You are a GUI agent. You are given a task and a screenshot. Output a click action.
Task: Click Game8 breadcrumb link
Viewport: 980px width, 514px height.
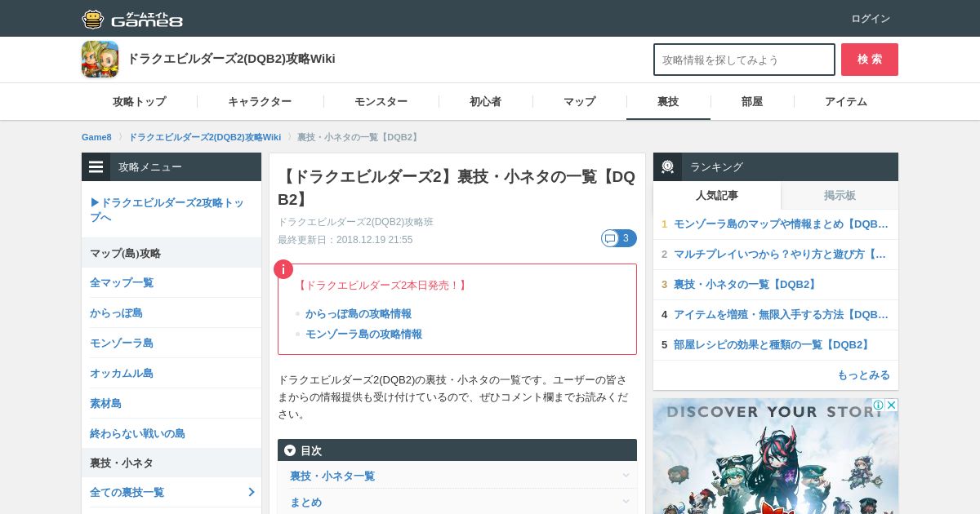point(96,137)
